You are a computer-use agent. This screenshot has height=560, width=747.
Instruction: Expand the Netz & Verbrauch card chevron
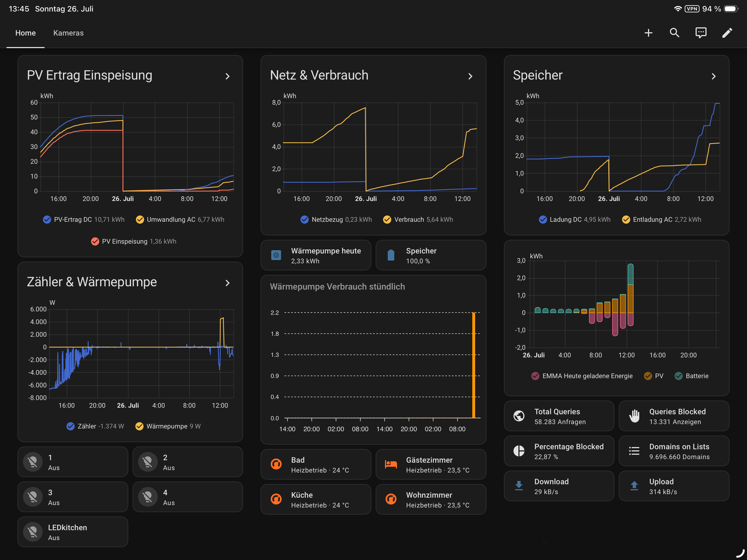470,76
